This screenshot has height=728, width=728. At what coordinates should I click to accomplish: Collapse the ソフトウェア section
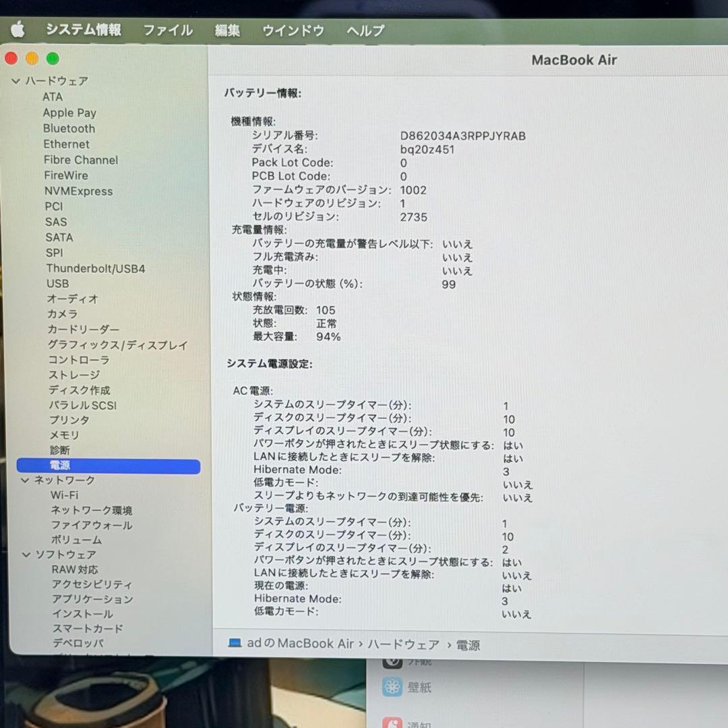[25, 554]
